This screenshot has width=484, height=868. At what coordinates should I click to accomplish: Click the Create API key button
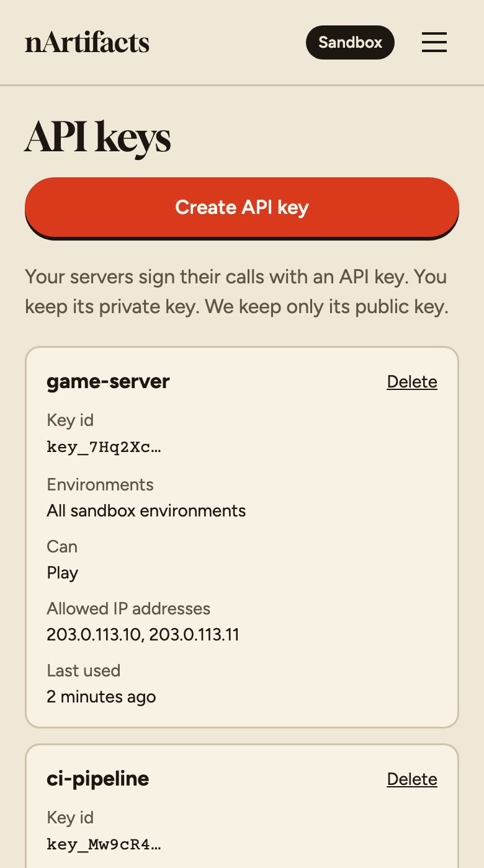click(x=242, y=207)
